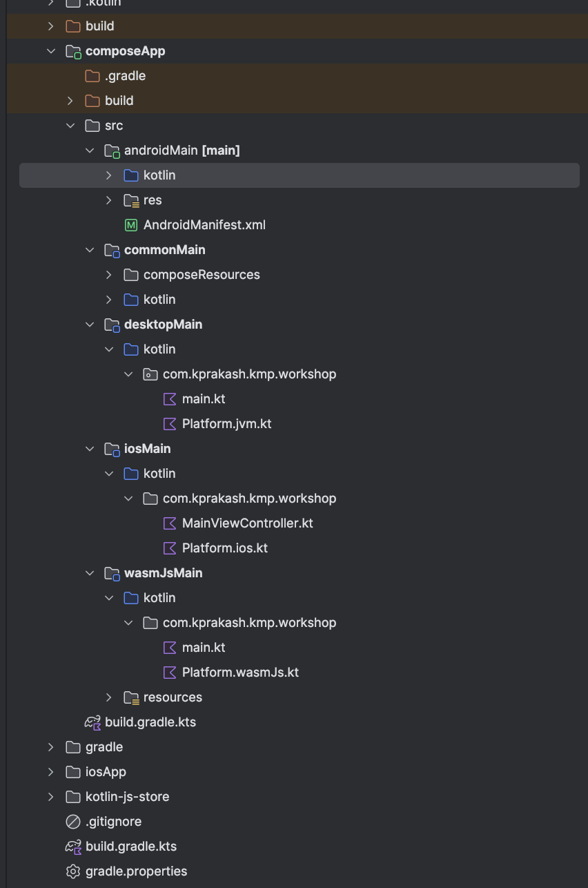Click the manifest icon beside AndroidManifest.xml
Screen dimensions: 588x888
(x=130, y=225)
